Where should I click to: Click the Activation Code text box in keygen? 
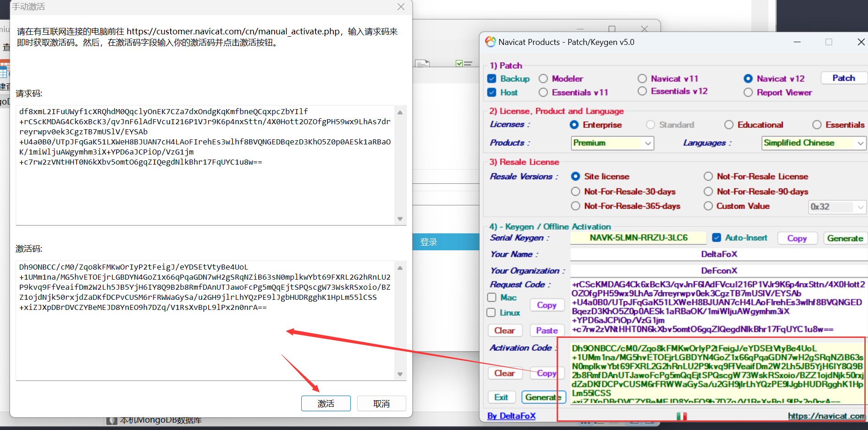pyautogui.click(x=718, y=373)
